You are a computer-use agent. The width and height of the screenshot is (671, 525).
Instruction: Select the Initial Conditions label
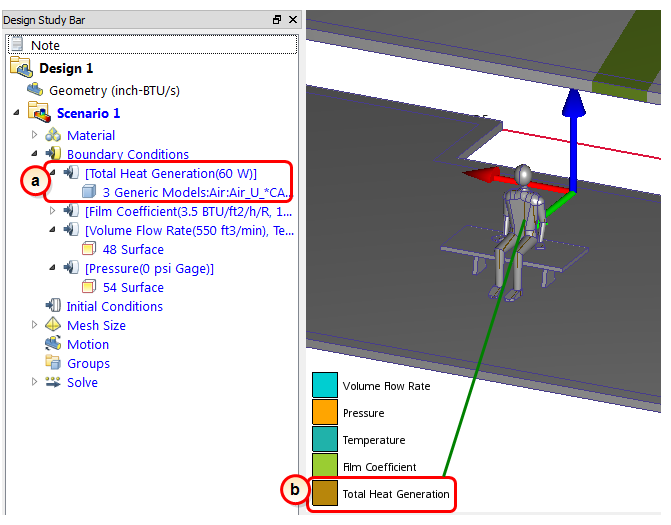click(x=115, y=306)
